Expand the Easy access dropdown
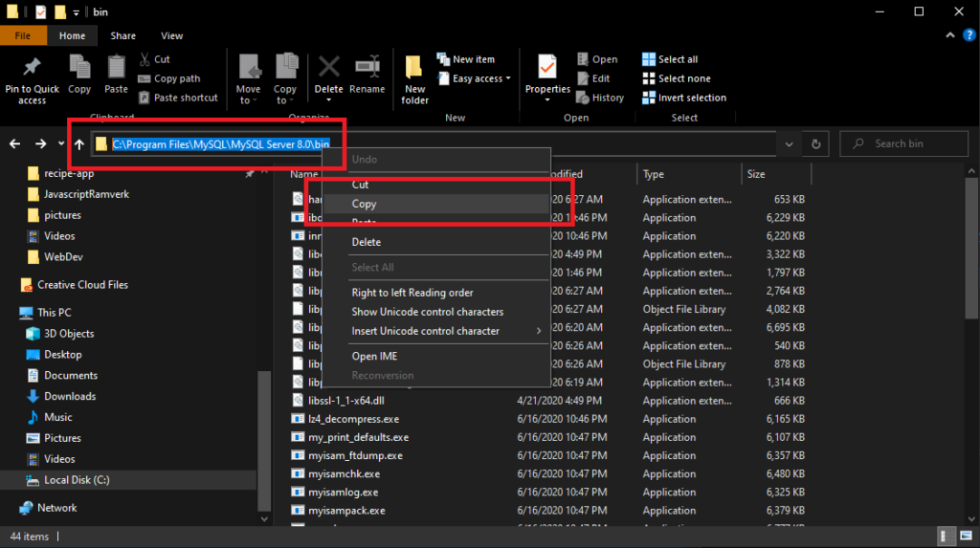Image resolution: width=980 pixels, height=548 pixels. pyautogui.click(x=475, y=78)
